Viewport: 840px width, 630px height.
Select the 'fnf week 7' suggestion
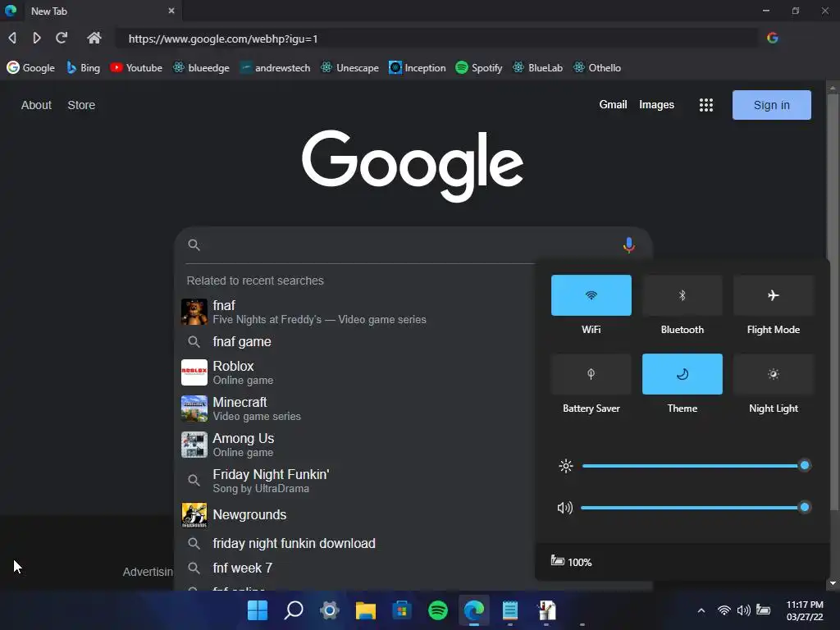[x=354, y=568]
